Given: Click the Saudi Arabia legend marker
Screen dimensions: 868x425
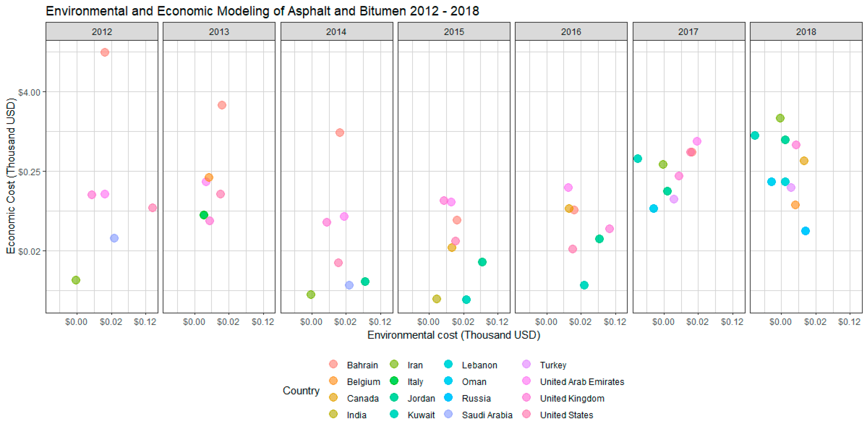Looking at the screenshot, I should 448,414.
